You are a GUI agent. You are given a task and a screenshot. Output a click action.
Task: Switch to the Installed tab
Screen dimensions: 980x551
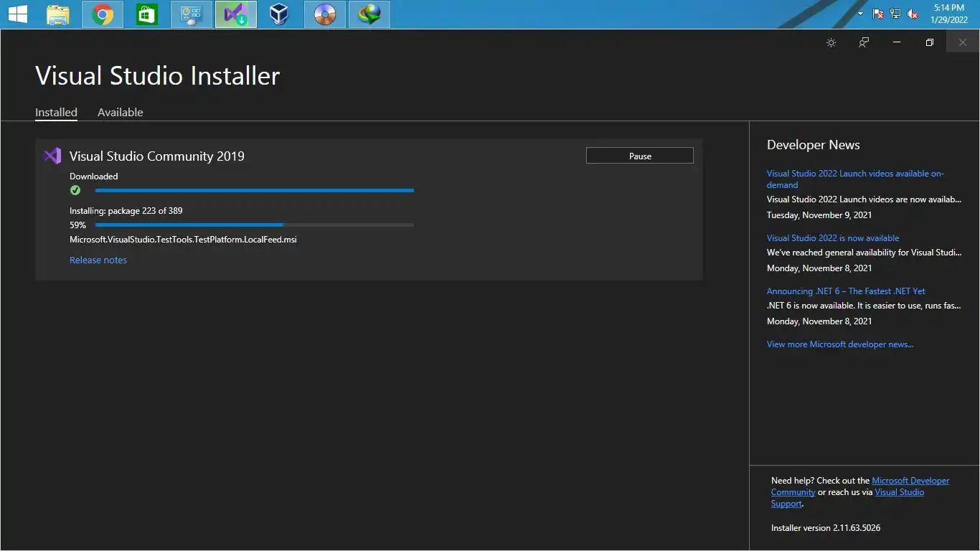click(56, 112)
